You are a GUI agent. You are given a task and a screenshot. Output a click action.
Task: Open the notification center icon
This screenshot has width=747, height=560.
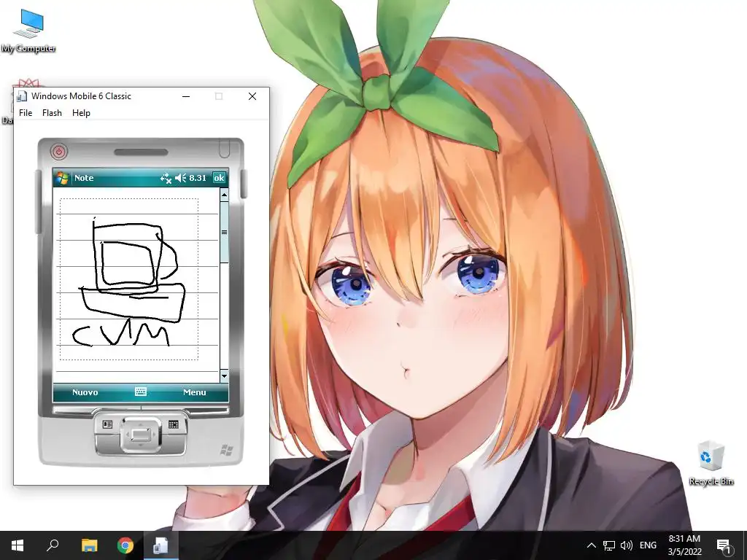point(724,545)
